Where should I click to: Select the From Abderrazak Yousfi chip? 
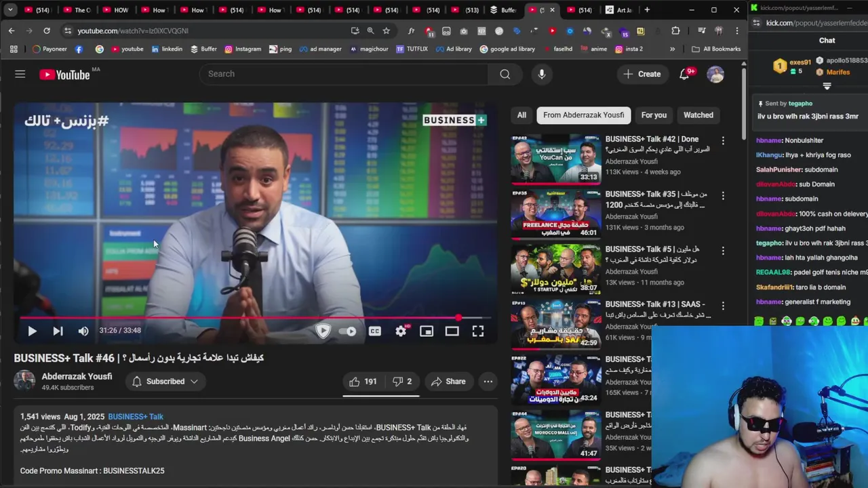[584, 115]
